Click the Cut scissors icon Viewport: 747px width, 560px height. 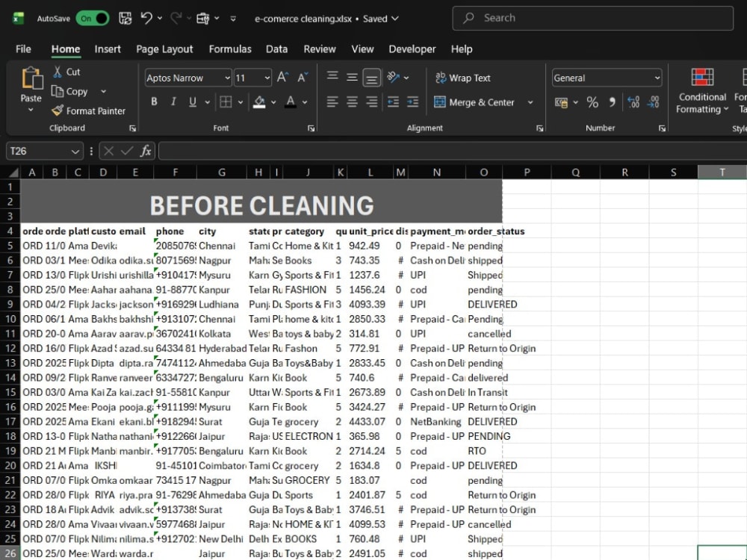tap(58, 72)
